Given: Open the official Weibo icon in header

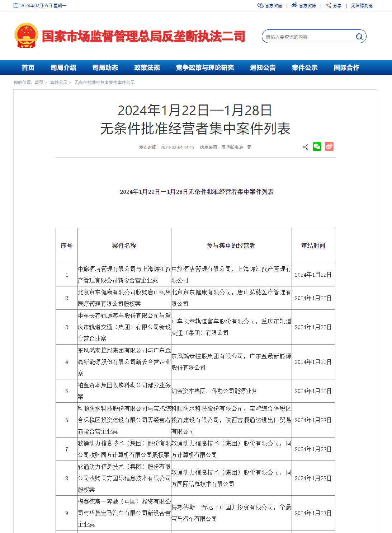Looking at the screenshot, I should [294, 5].
